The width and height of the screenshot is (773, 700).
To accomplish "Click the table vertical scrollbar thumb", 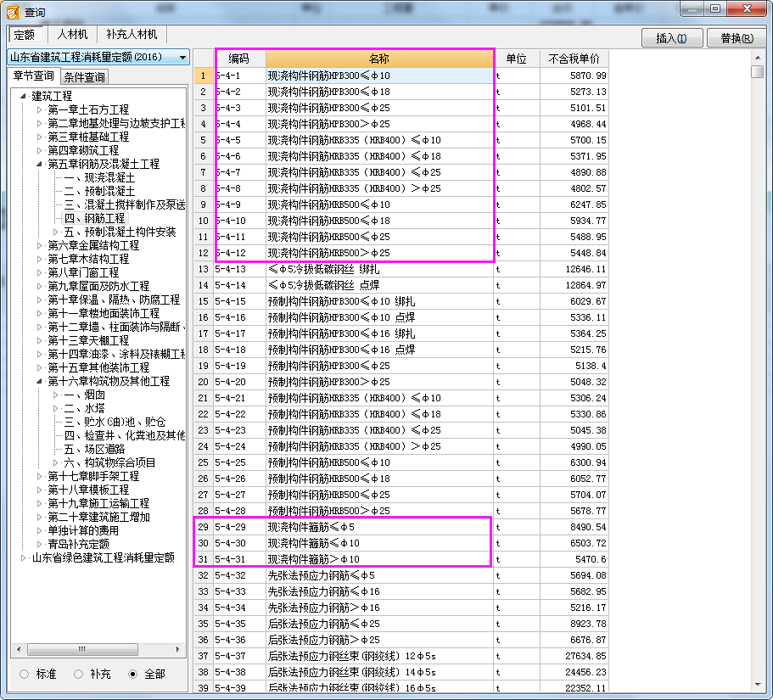I will coord(757,71).
